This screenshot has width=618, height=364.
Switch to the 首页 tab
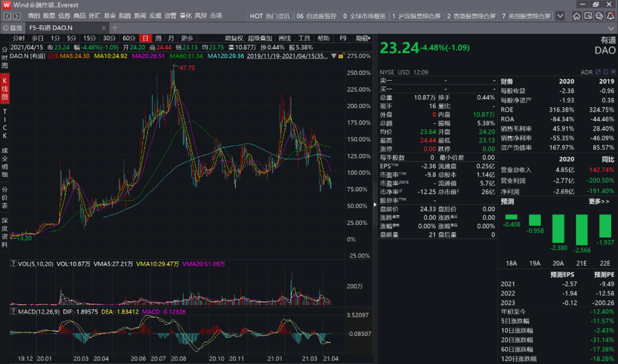pyautogui.click(x=13, y=27)
